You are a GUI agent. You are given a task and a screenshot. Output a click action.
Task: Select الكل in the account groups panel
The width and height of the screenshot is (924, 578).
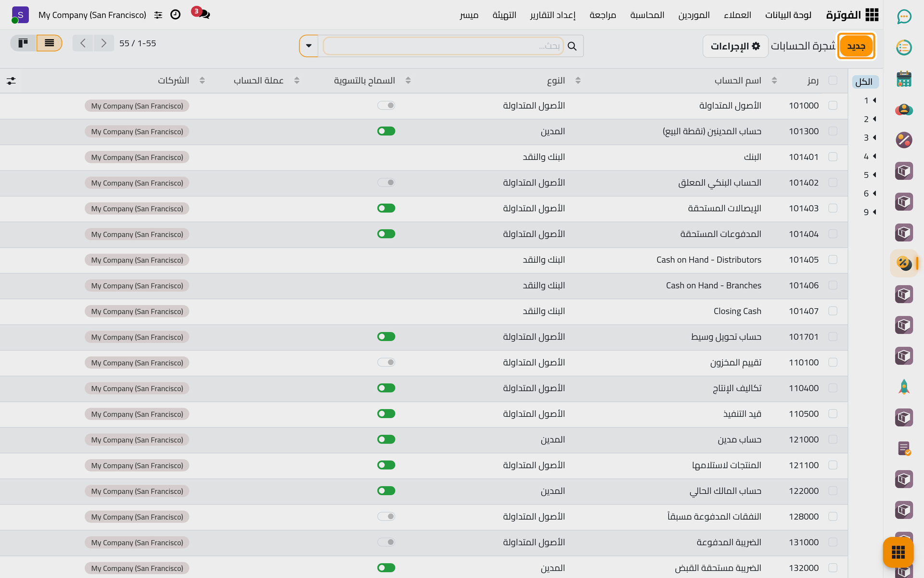pyautogui.click(x=864, y=82)
